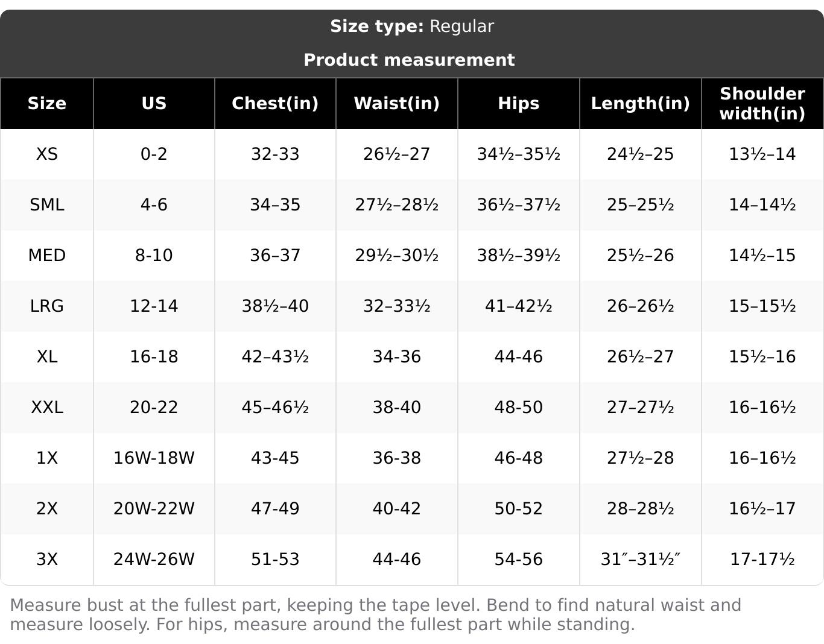Click the 3X length value 31″–31½″
Screen dimensions: 824x644
click(x=640, y=560)
